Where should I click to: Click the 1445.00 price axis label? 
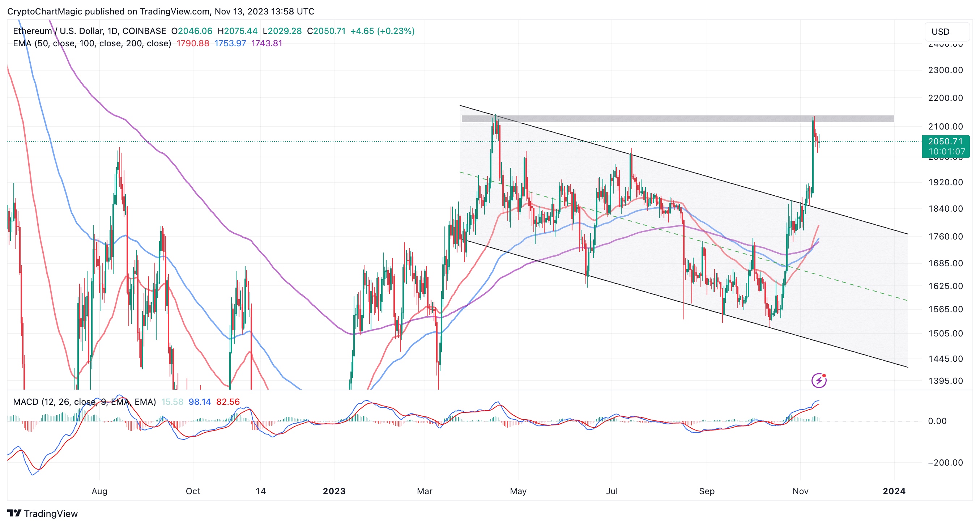click(945, 359)
